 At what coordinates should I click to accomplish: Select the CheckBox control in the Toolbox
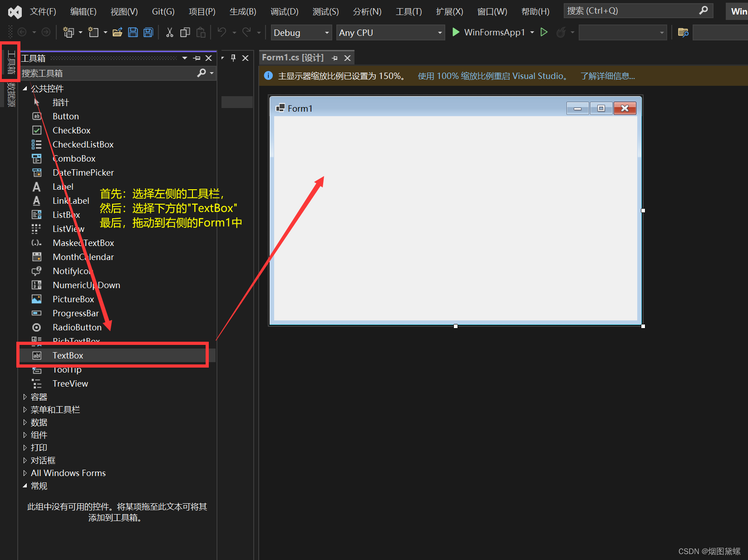coord(71,130)
